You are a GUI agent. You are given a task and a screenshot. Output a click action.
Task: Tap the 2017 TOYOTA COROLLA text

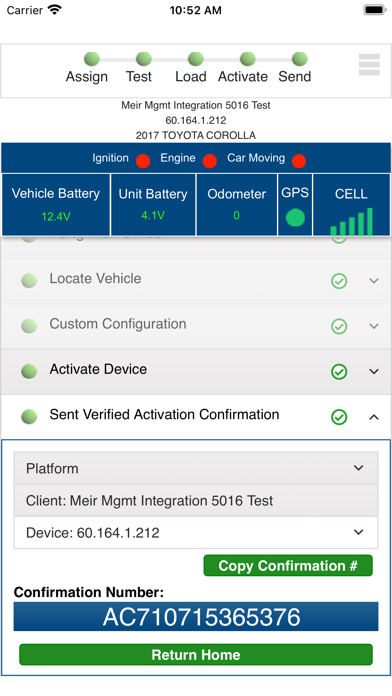click(x=196, y=135)
